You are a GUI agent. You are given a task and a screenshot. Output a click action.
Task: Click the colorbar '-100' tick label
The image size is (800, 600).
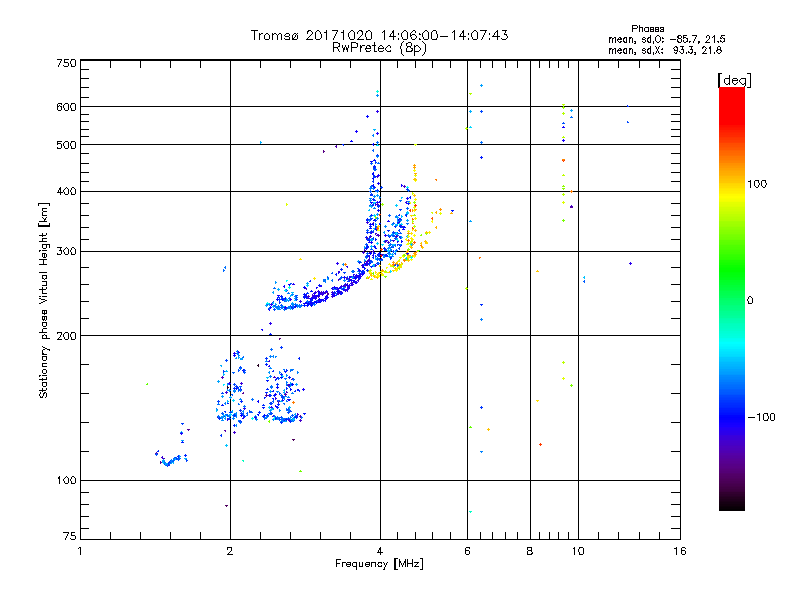pyautogui.click(x=761, y=417)
